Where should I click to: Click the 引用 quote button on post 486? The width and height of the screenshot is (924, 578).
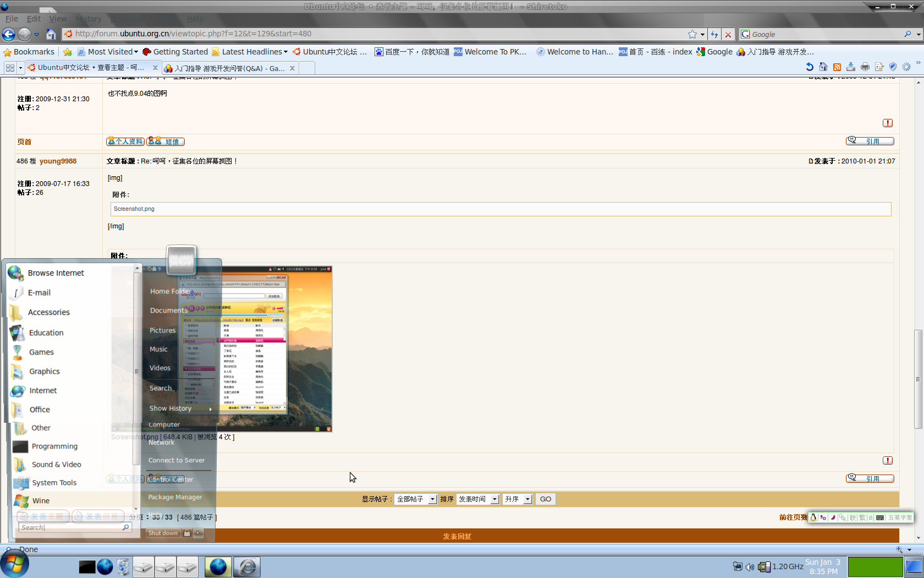click(870, 478)
